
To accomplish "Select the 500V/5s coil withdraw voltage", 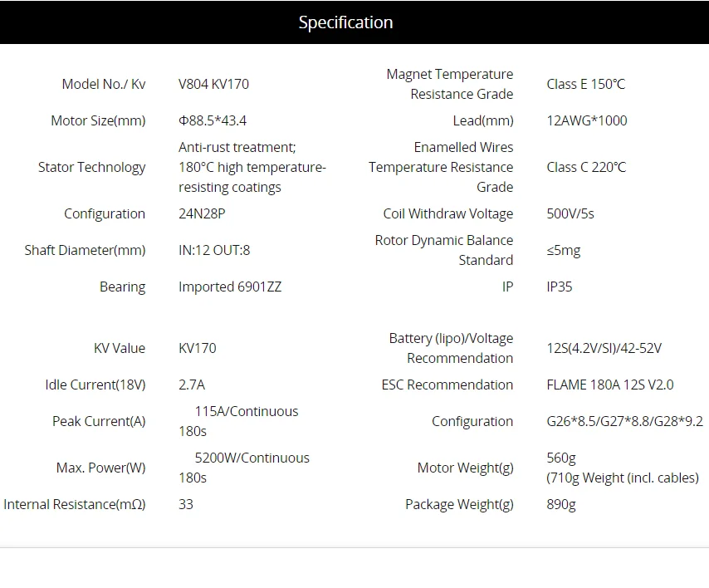I will coord(570,213).
